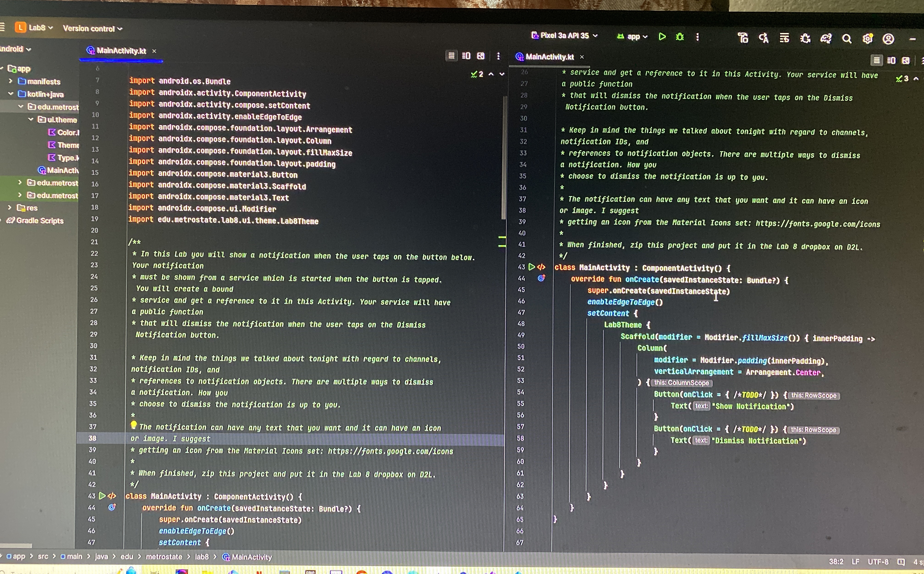
Task: Open IDE Settings with the gear icon
Action: tap(868, 38)
